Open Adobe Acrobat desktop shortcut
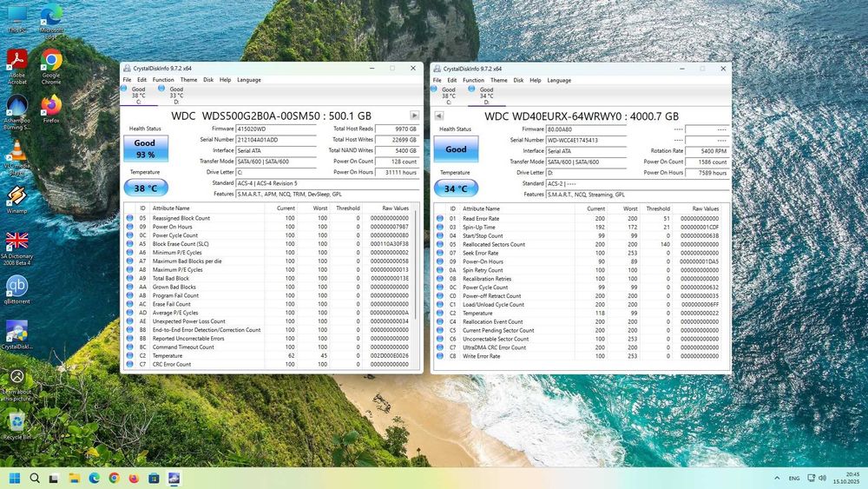 [x=17, y=67]
